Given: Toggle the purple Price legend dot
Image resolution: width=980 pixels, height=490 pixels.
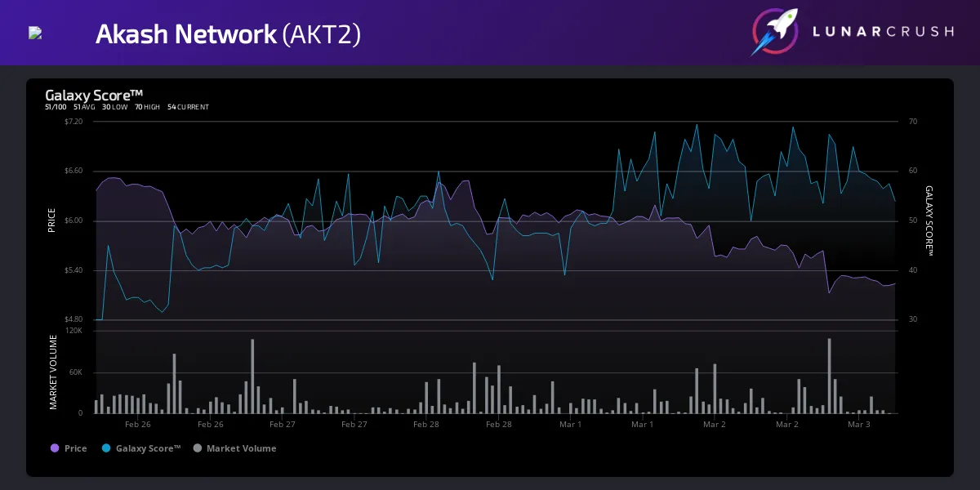Looking at the screenshot, I should pyautogui.click(x=55, y=448).
